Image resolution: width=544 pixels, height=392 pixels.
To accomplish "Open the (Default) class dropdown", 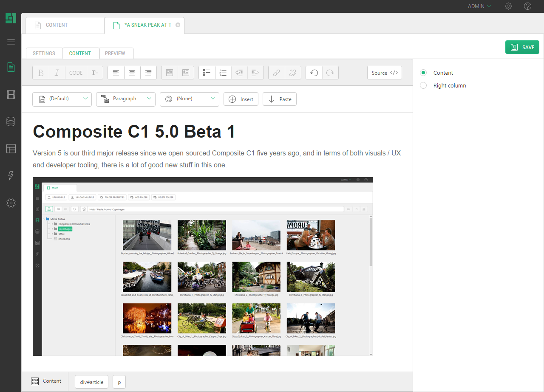I will click(x=62, y=99).
